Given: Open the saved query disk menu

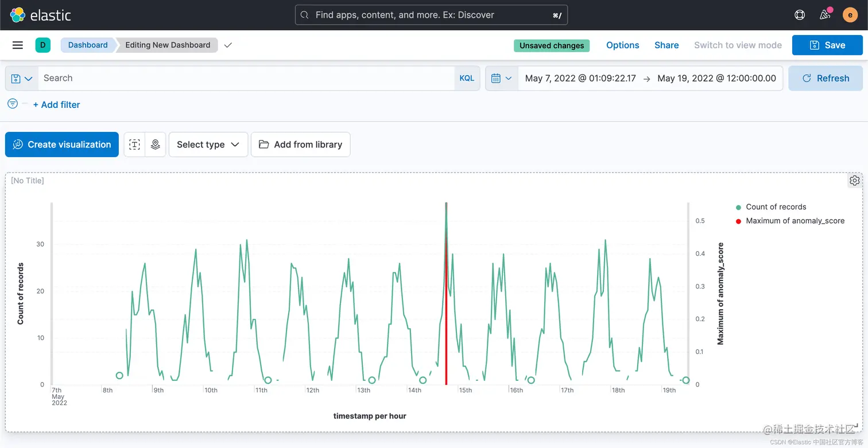Looking at the screenshot, I should pyautogui.click(x=22, y=78).
